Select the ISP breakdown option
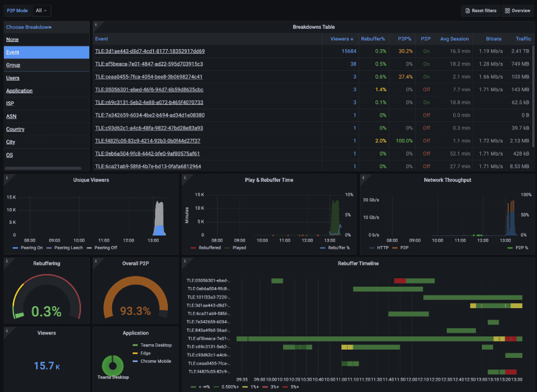This screenshot has width=537, height=392. coord(11,103)
